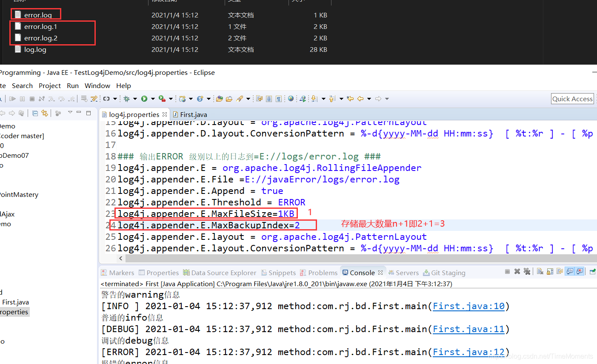Click Previous Annotation up-arrow icon
597x364 pixels.
332,99
